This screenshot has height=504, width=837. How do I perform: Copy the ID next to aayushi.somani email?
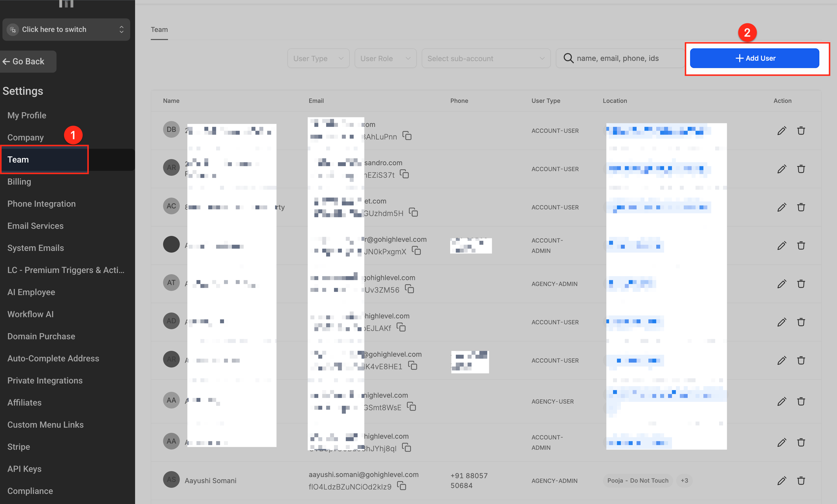(x=402, y=486)
